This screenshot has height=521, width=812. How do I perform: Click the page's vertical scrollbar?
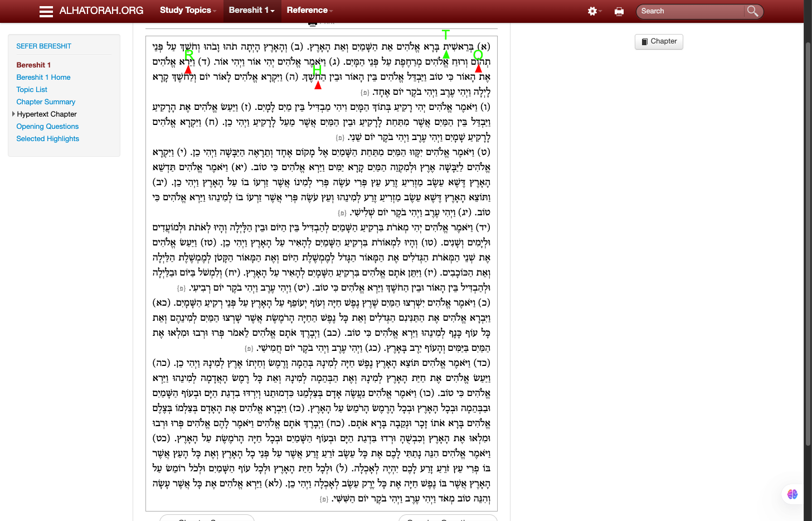click(808, 260)
